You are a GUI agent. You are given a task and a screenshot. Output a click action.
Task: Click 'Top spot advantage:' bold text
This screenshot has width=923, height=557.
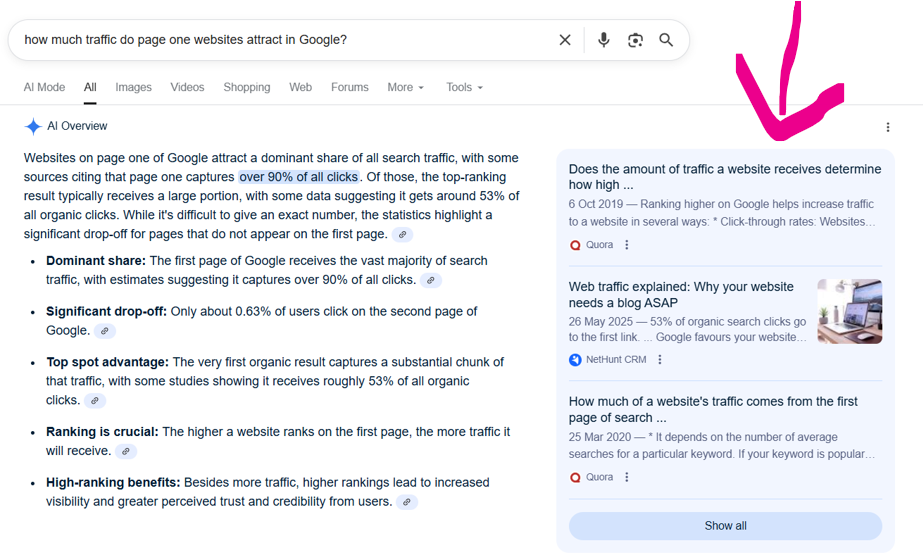point(108,362)
